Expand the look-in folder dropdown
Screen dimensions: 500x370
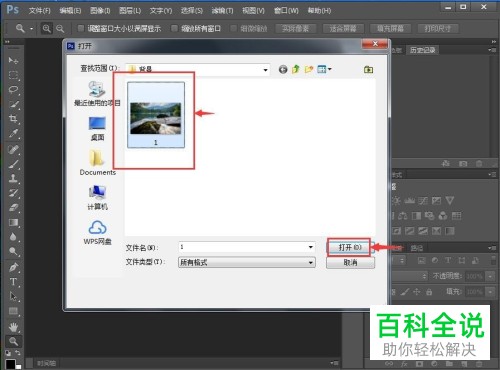[265, 70]
